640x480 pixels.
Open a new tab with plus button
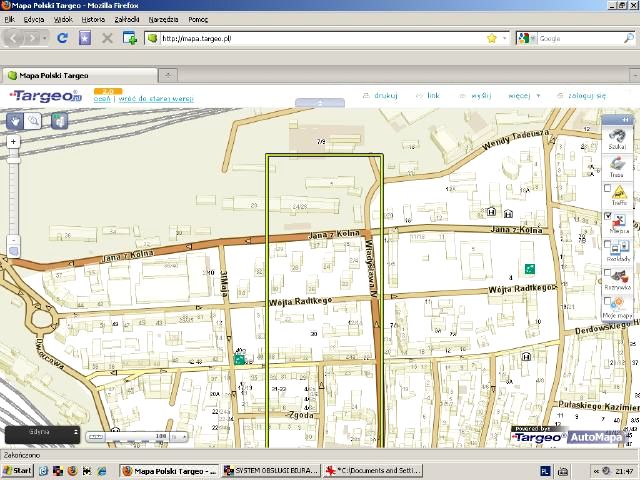pyautogui.click(x=168, y=75)
